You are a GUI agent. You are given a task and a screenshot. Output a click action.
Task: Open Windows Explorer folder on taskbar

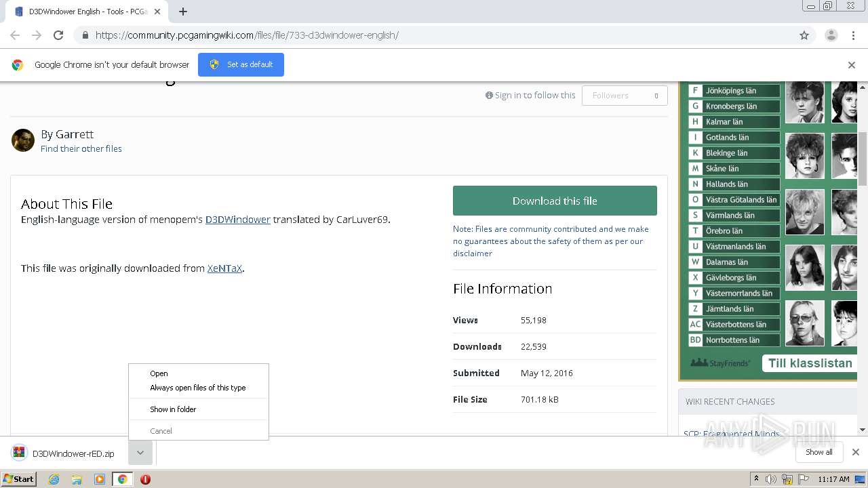tap(77, 479)
